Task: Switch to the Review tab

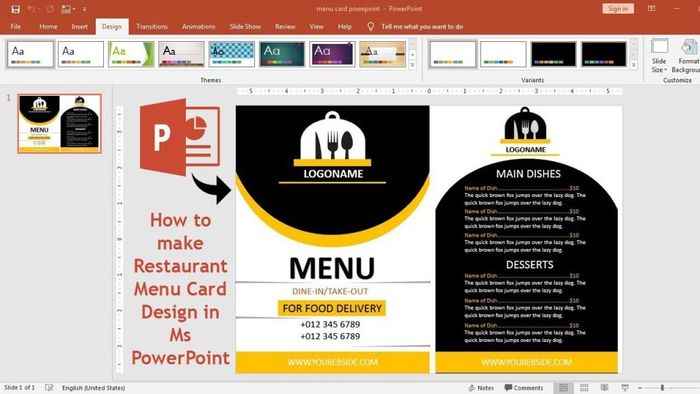Action: tap(285, 27)
